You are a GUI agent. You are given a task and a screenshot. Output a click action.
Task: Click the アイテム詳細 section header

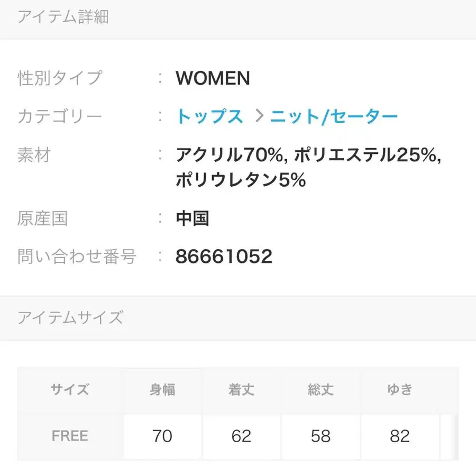click(63, 17)
